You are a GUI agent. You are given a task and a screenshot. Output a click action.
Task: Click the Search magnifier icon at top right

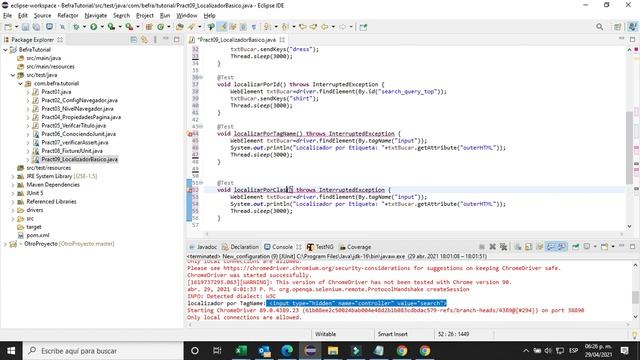[599, 27]
